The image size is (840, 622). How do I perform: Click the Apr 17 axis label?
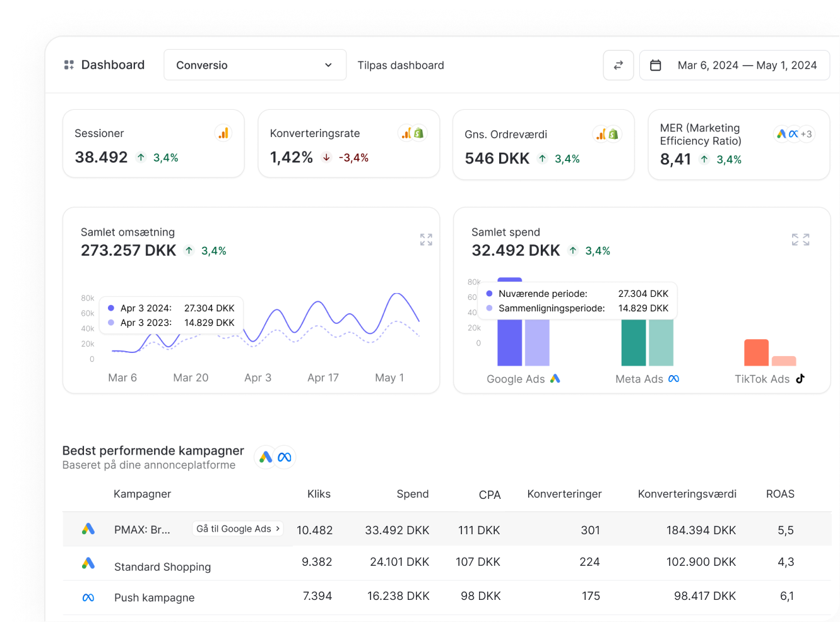[323, 378]
